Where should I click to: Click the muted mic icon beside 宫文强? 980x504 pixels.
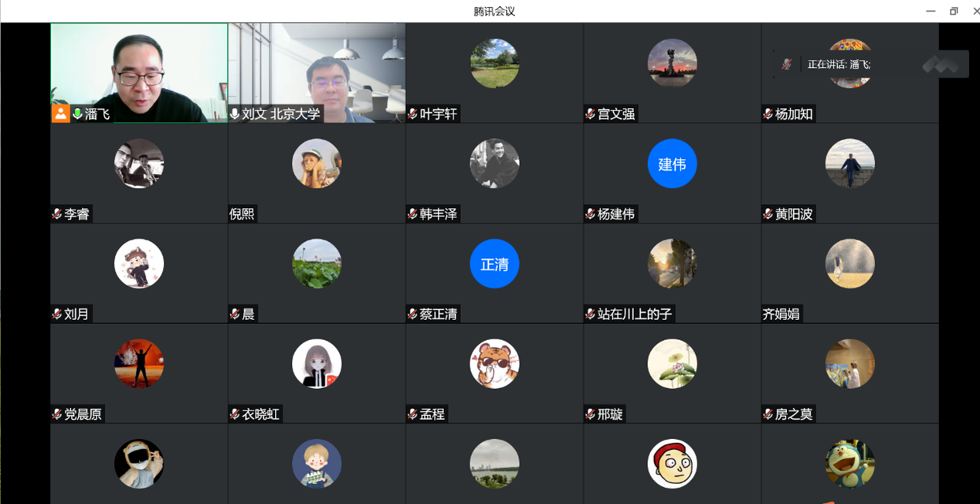pyautogui.click(x=591, y=114)
